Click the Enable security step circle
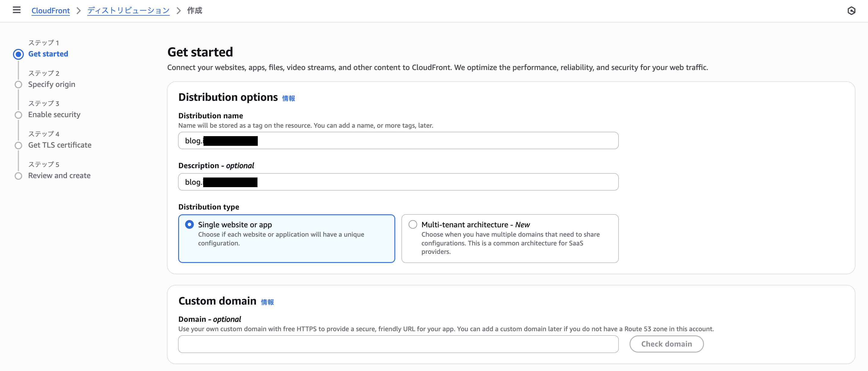Screen dimensions: 868x371 click(x=18, y=115)
